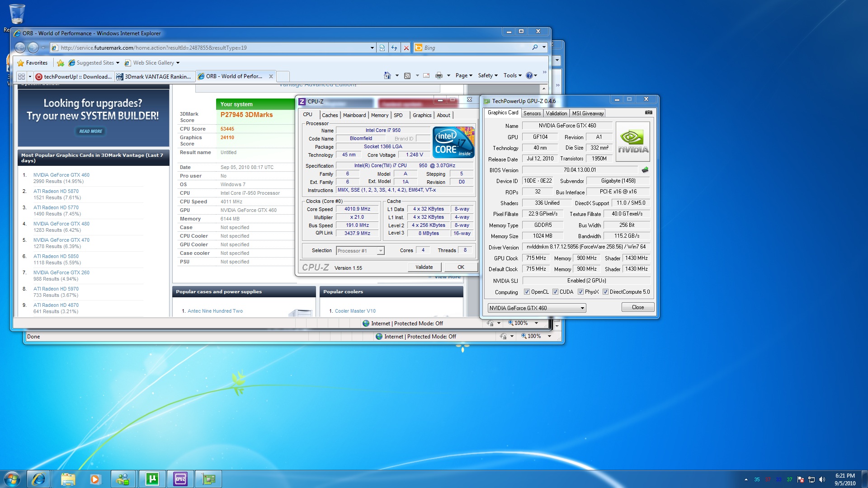Click the GPU-Z screenshot camera icon
The width and height of the screenshot is (868, 488).
[648, 113]
